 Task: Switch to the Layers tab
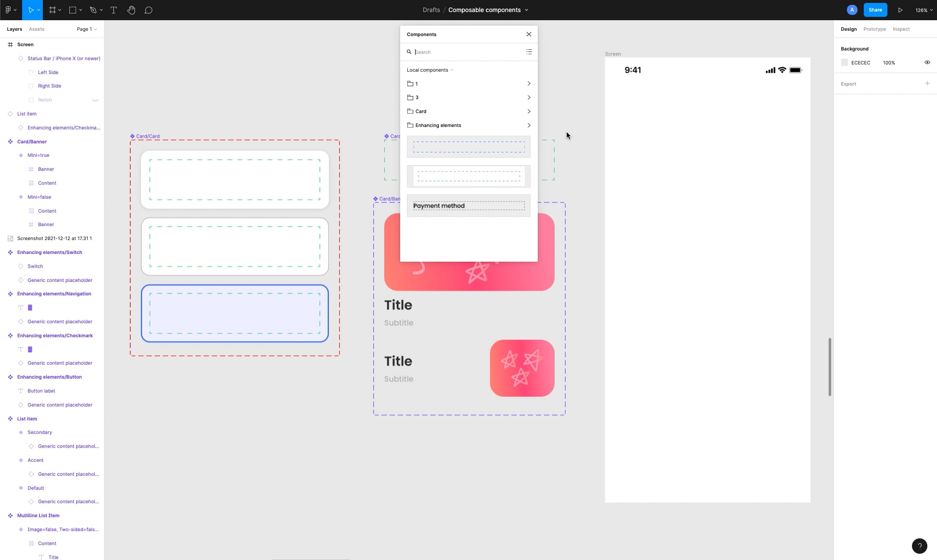(14, 29)
